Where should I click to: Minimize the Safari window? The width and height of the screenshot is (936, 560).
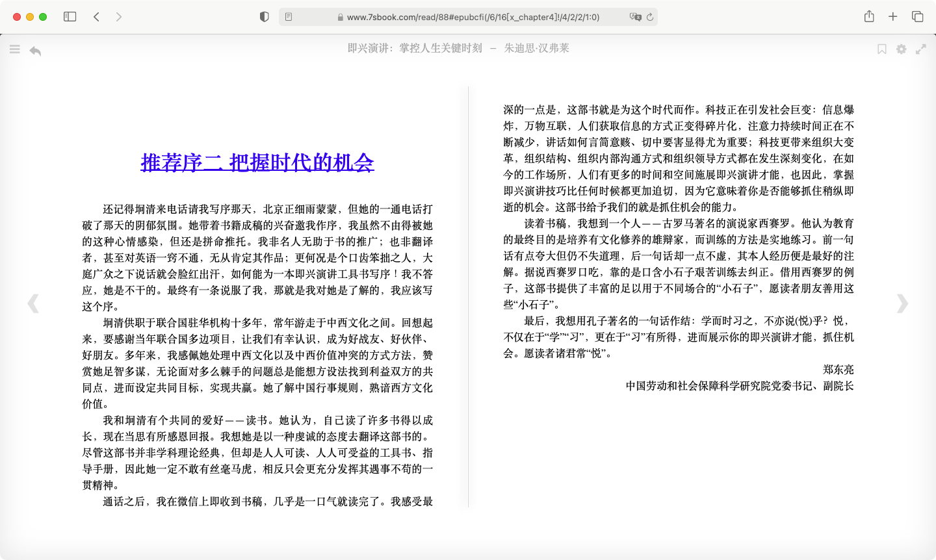(x=30, y=17)
